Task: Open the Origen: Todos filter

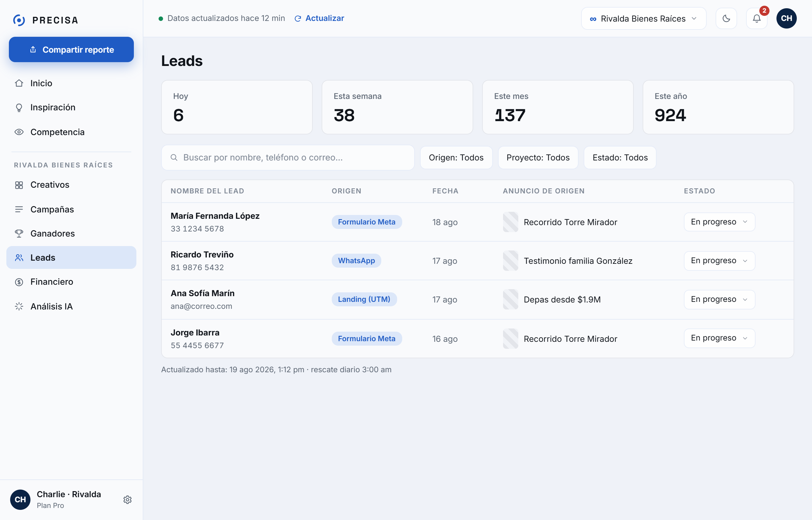Action: point(456,158)
